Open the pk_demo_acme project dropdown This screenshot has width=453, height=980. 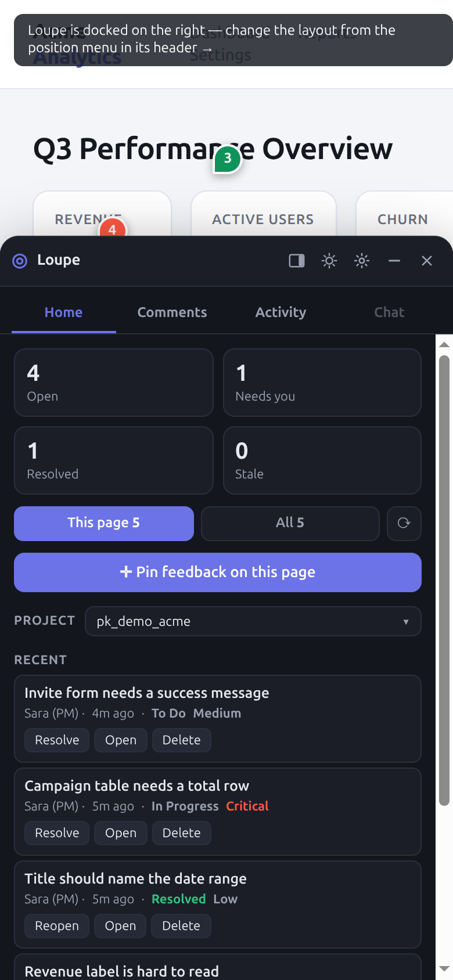point(253,621)
